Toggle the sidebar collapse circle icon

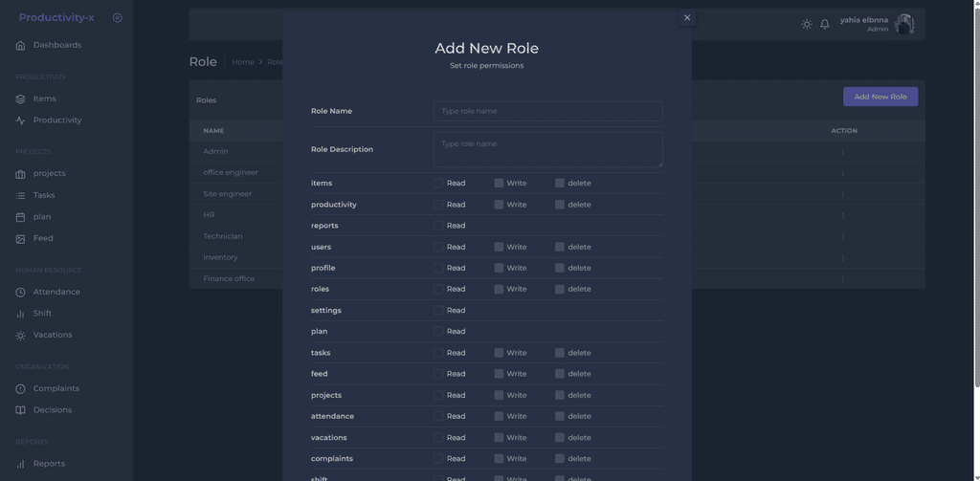118,18
